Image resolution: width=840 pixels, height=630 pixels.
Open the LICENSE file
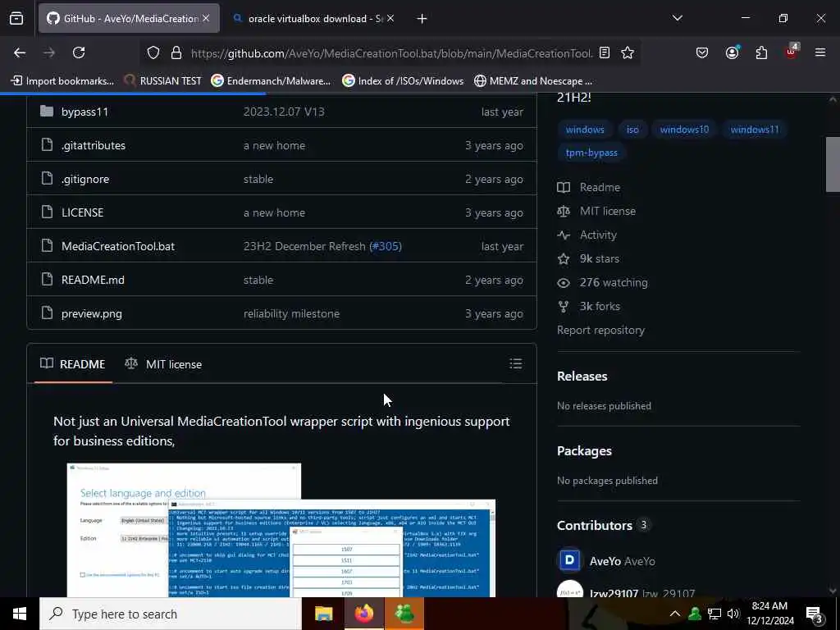click(83, 212)
